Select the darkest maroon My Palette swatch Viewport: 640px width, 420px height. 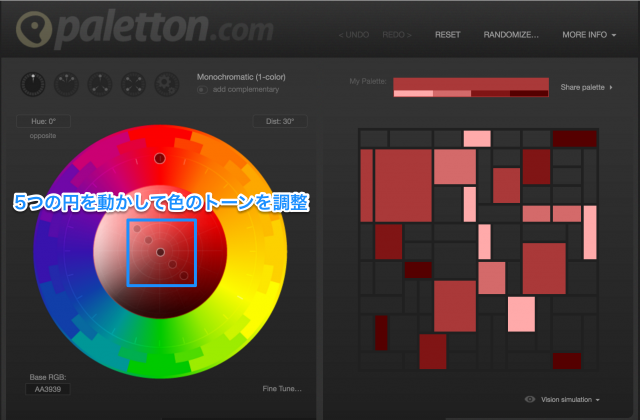click(x=529, y=93)
